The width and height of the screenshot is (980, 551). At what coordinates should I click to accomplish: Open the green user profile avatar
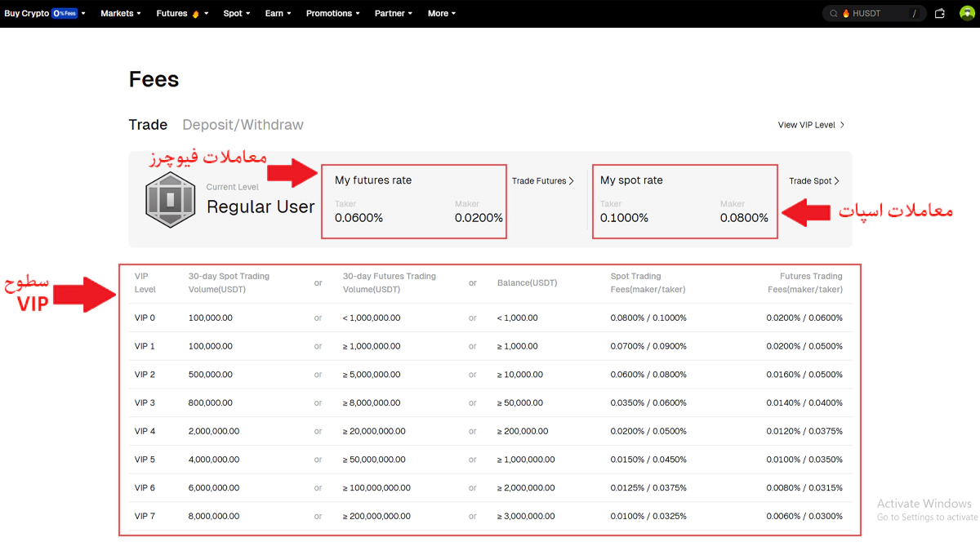(967, 13)
